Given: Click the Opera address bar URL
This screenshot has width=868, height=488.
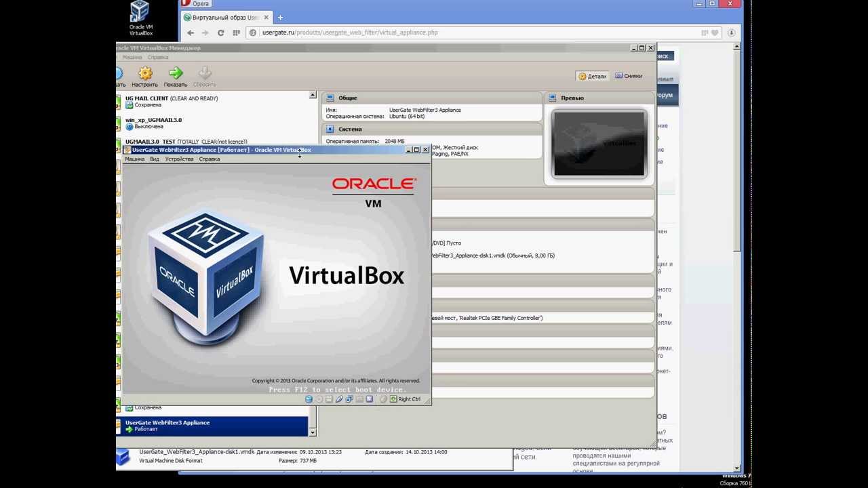Looking at the screenshot, I should [350, 33].
